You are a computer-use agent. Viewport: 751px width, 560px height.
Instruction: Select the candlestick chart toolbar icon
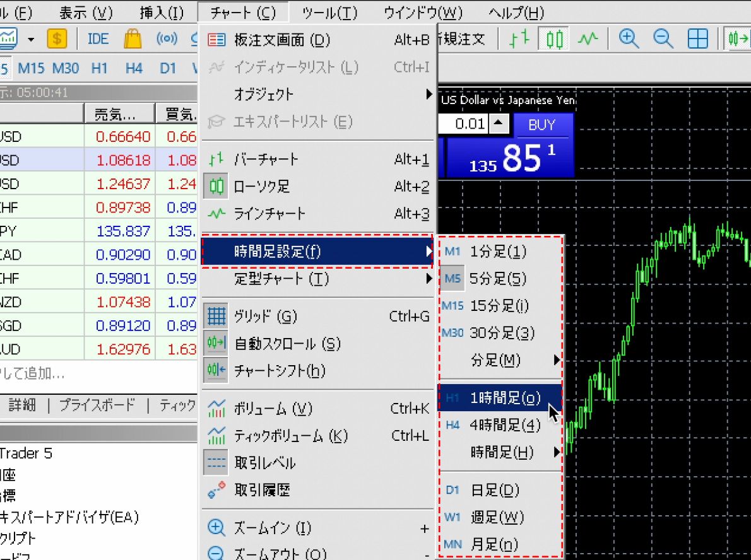click(554, 39)
